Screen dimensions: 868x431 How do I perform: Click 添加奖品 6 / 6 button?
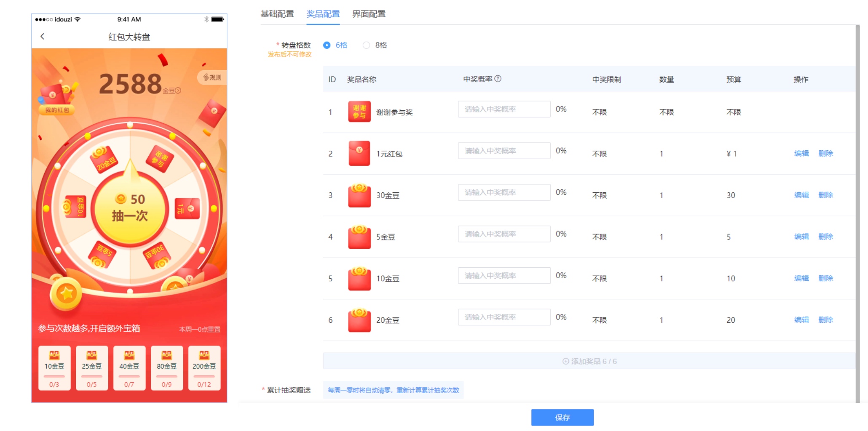[589, 361]
